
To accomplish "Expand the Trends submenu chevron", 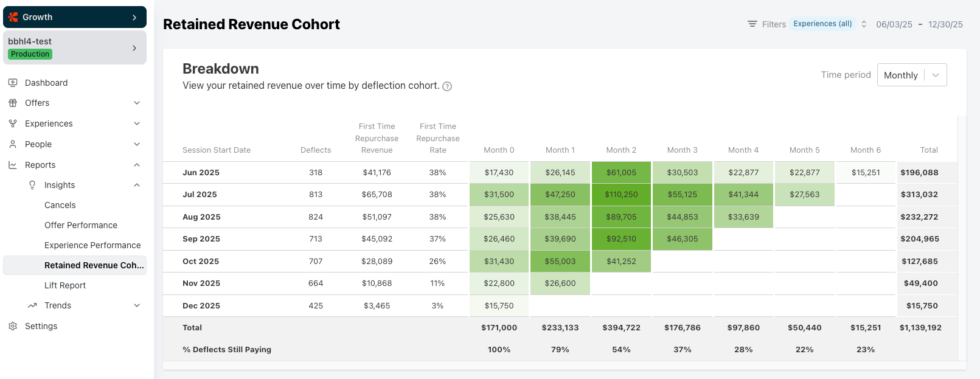I will [x=137, y=305].
